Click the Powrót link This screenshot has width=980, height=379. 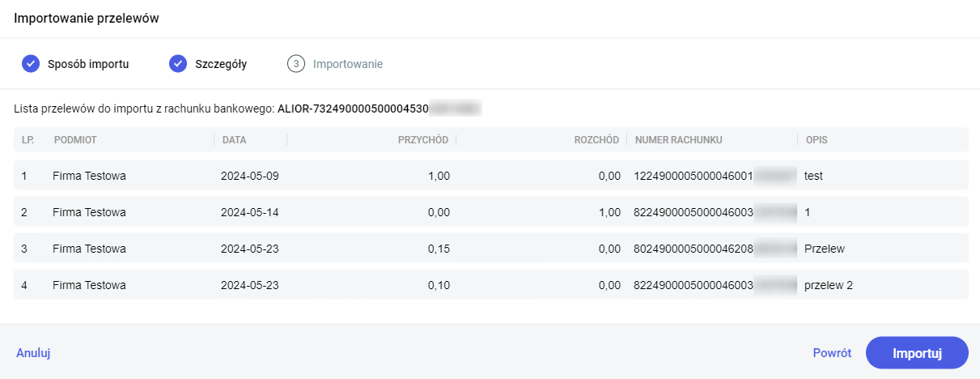click(831, 353)
